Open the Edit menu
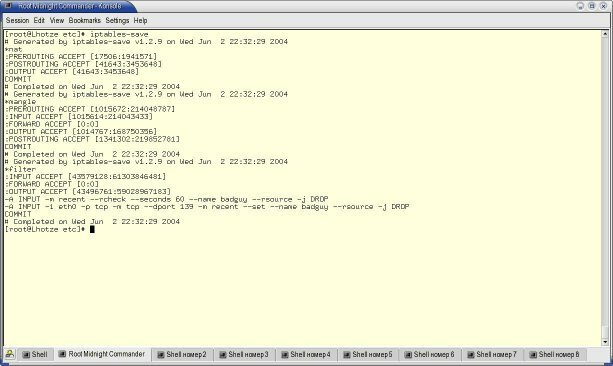 pyautogui.click(x=39, y=20)
